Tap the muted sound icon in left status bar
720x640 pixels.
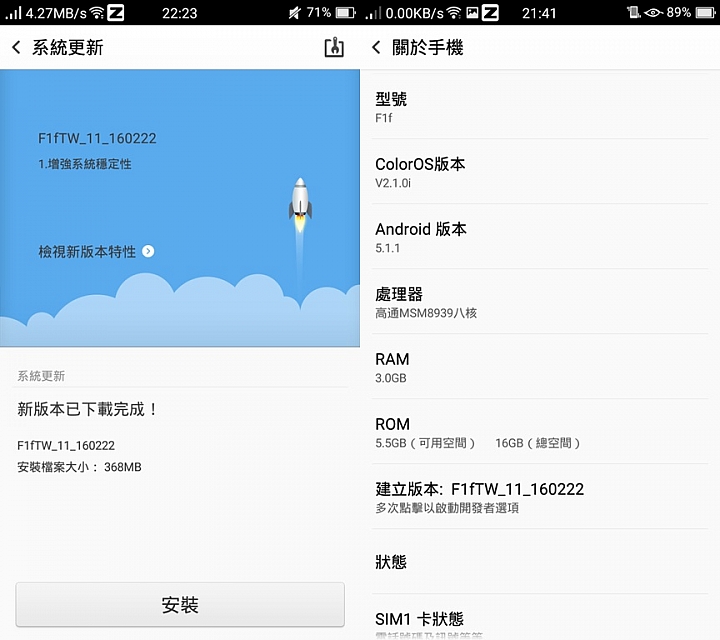pos(294,12)
